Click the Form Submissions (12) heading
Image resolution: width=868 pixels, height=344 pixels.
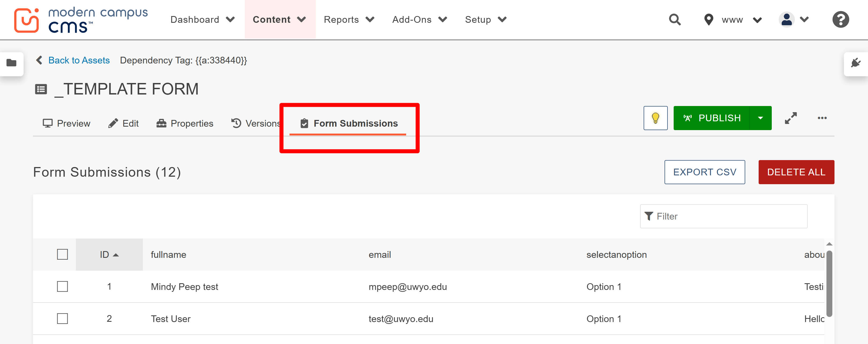(x=107, y=172)
